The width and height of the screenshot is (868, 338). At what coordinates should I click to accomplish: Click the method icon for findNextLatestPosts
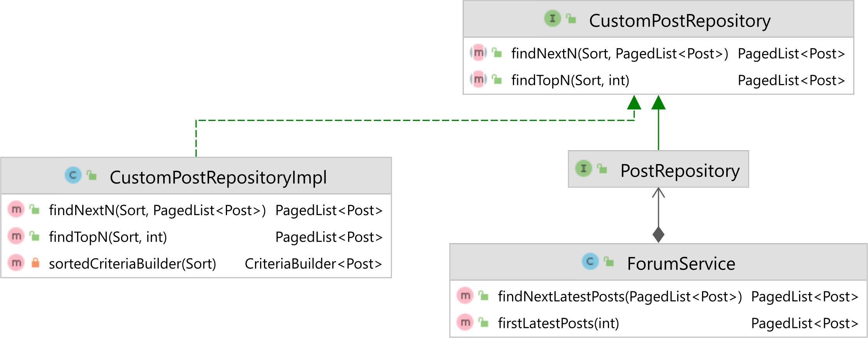[465, 296]
